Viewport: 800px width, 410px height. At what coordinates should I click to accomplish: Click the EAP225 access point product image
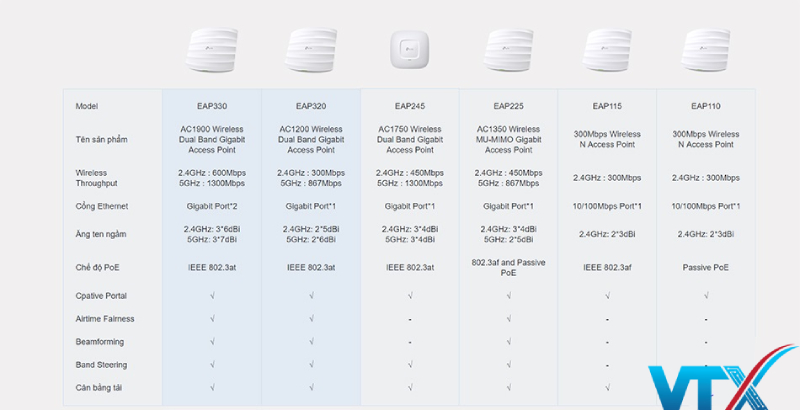(508, 49)
